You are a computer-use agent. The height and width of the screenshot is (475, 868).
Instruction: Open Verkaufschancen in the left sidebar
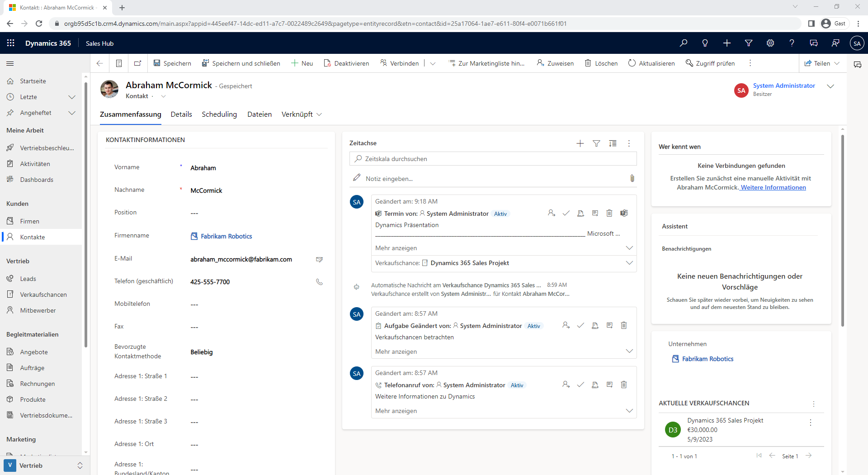[43, 294]
